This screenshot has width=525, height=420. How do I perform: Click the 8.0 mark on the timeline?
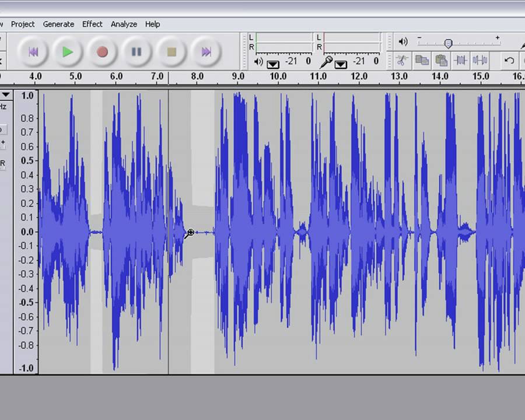coord(197,76)
